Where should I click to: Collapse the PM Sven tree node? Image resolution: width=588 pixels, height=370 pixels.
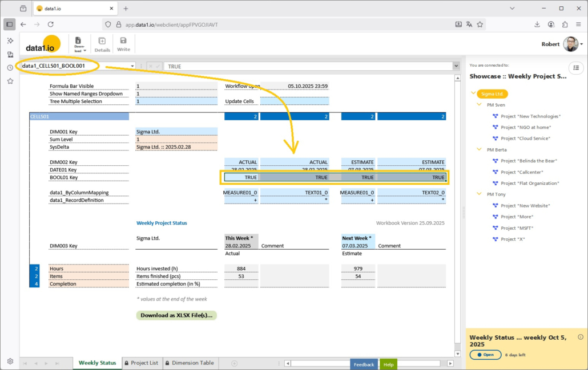480,105
